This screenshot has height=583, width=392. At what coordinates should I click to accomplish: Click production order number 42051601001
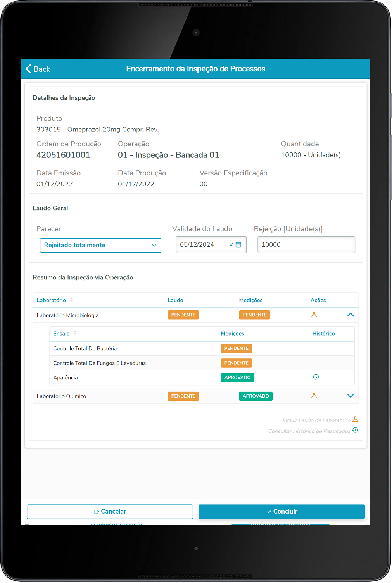click(63, 155)
